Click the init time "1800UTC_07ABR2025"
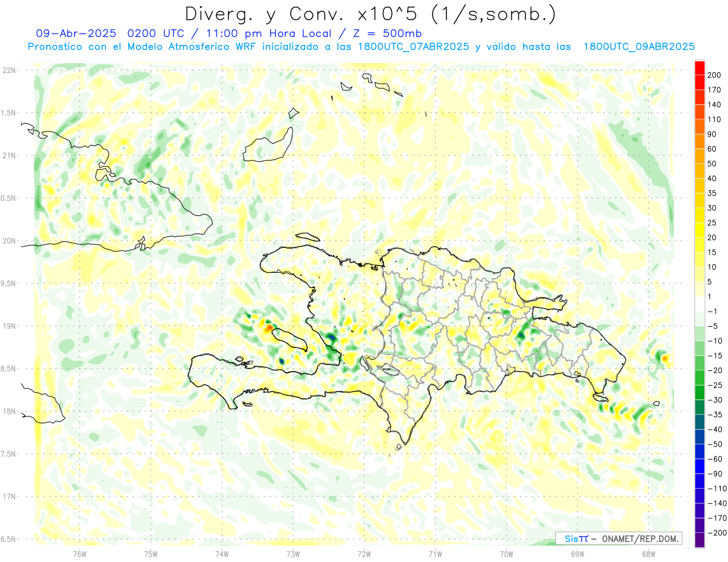 click(414, 47)
